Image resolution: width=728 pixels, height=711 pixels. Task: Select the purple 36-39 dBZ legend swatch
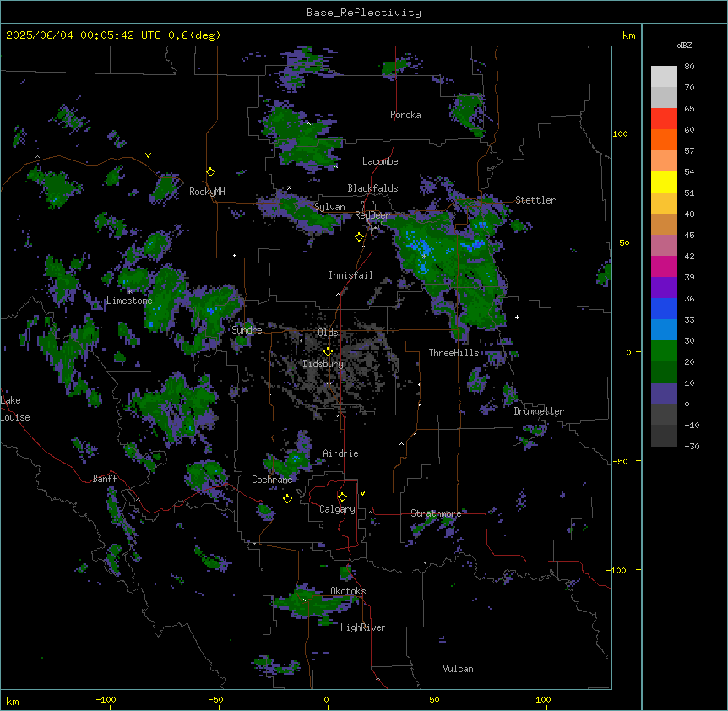(664, 288)
